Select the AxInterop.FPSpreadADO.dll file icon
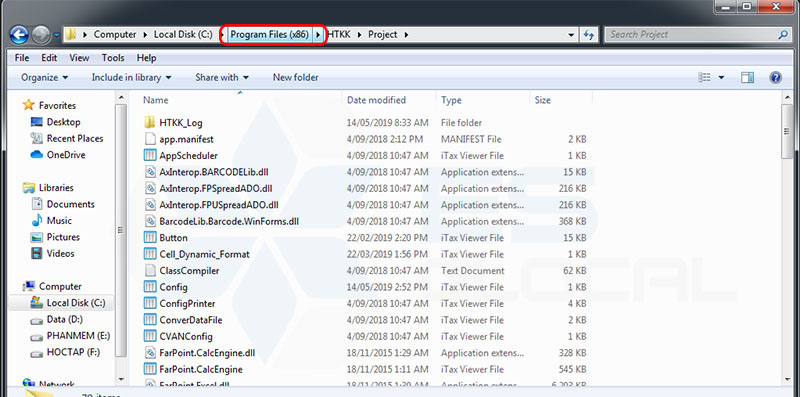800x397 pixels. tap(149, 188)
